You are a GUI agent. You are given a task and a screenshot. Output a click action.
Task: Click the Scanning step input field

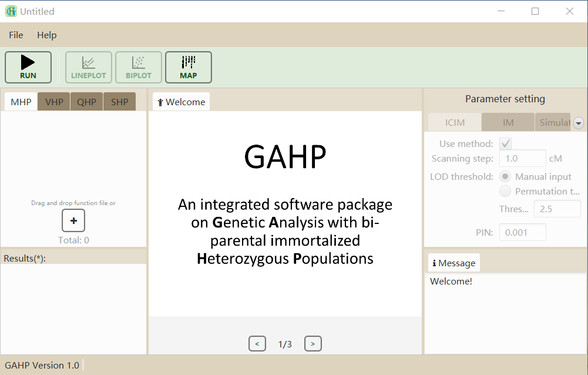522,158
